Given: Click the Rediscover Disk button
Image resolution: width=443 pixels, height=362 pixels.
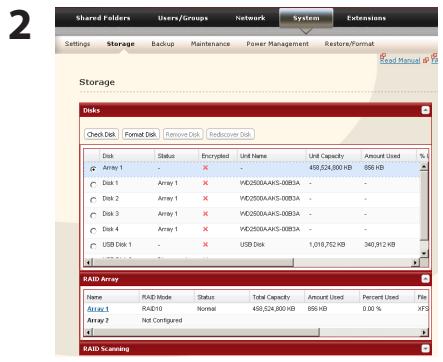Looking at the screenshot, I should point(230,134).
